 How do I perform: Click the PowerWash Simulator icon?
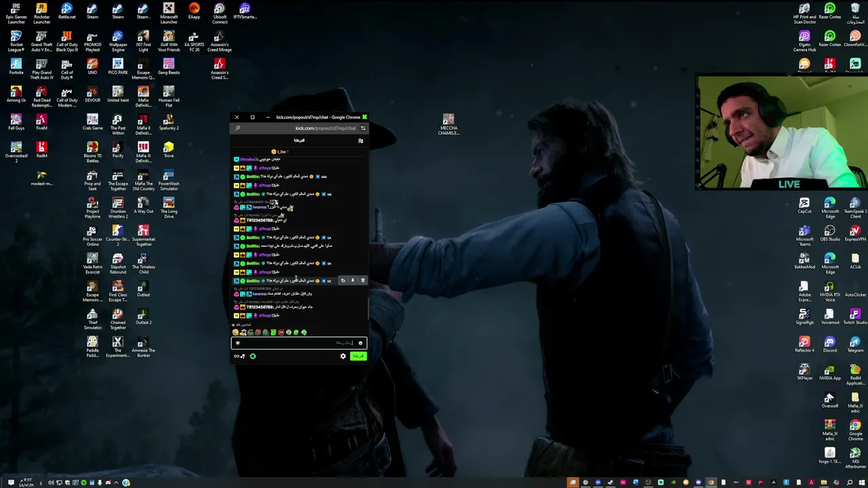click(x=168, y=180)
